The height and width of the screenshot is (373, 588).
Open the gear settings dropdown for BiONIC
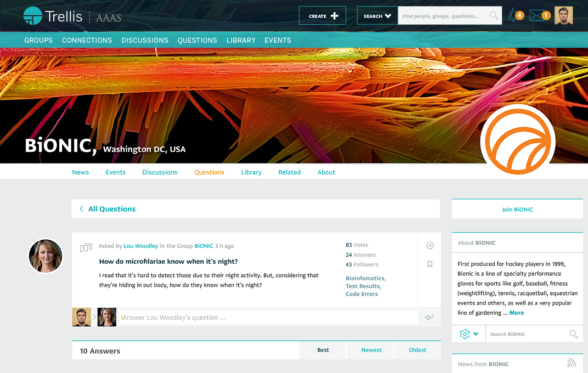point(469,334)
